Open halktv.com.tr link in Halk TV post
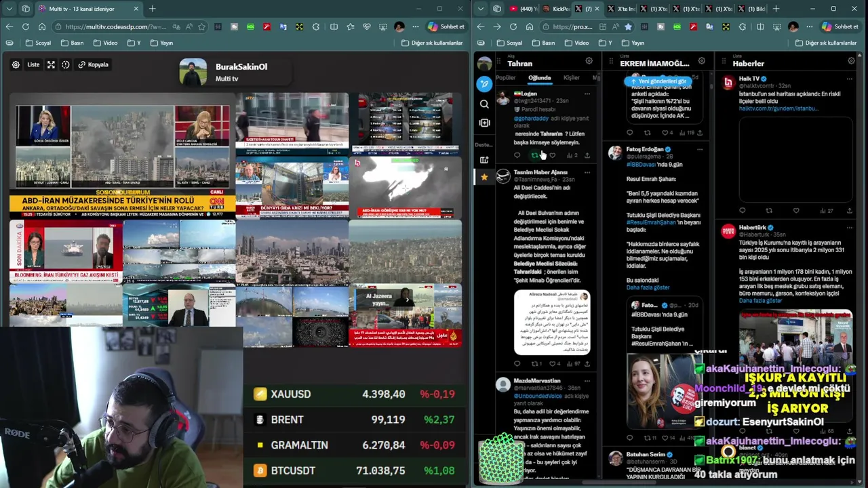 [779, 108]
